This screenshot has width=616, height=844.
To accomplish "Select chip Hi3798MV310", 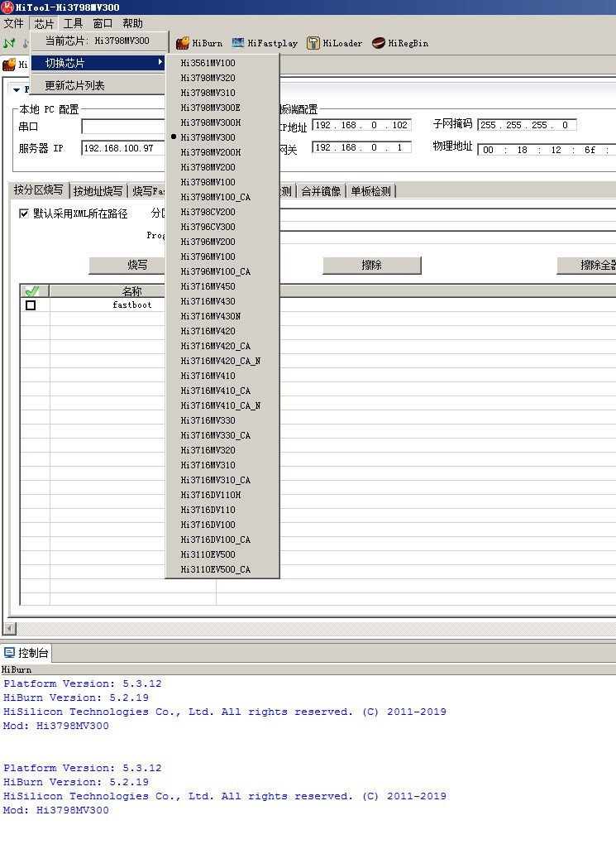I will coord(222,93).
